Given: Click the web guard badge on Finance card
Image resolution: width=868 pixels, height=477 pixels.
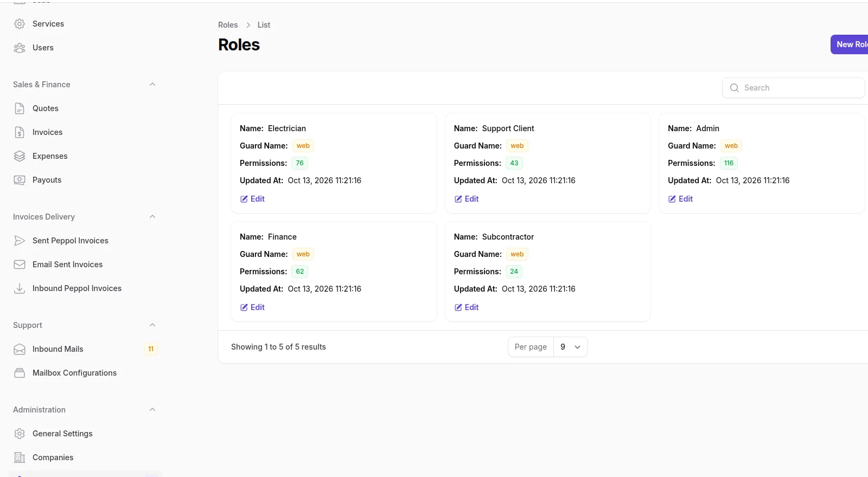Looking at the screenshot, I should 303,254.
